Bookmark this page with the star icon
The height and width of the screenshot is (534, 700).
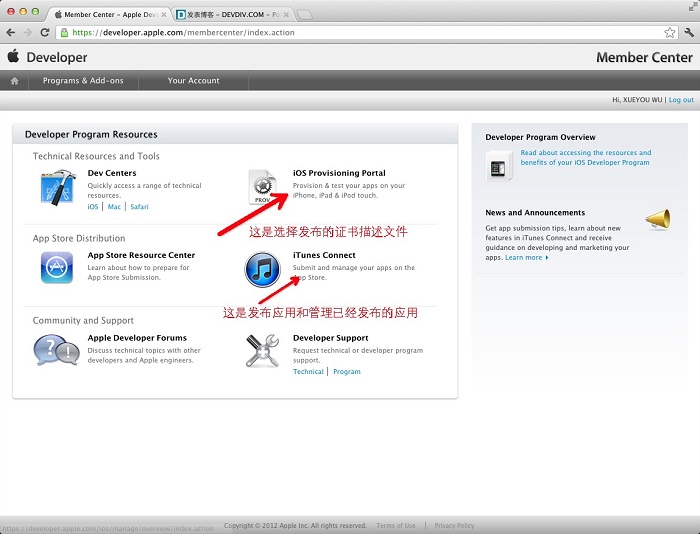click(669, 33)
